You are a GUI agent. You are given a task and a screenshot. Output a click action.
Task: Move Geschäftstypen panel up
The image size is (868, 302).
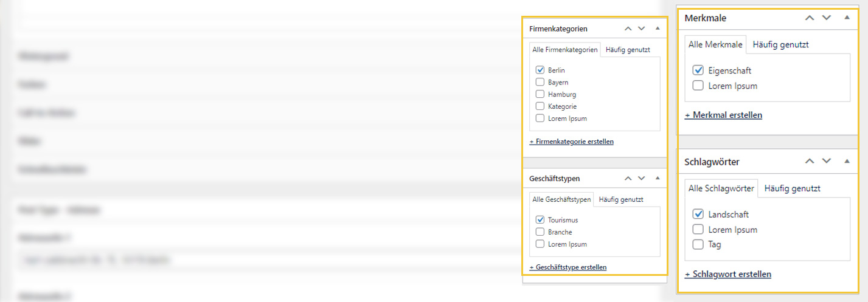[x=628, y=179]
